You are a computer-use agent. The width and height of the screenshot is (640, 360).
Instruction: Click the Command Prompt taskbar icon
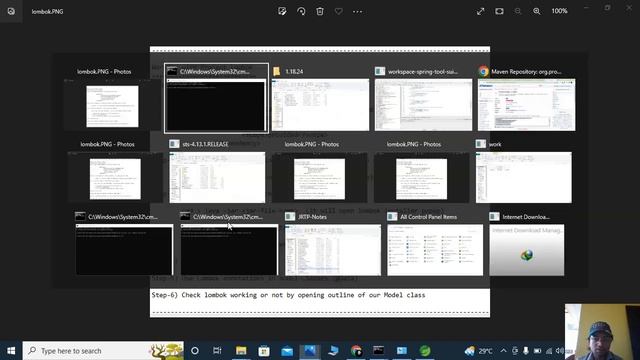pos(378,351)
